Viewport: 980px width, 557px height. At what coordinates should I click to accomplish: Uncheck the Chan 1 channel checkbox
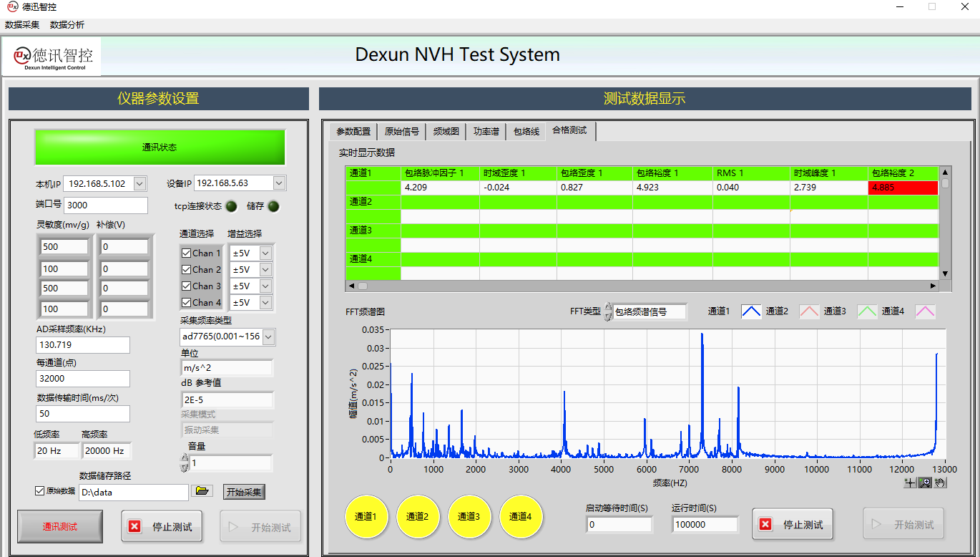point(187,253)
